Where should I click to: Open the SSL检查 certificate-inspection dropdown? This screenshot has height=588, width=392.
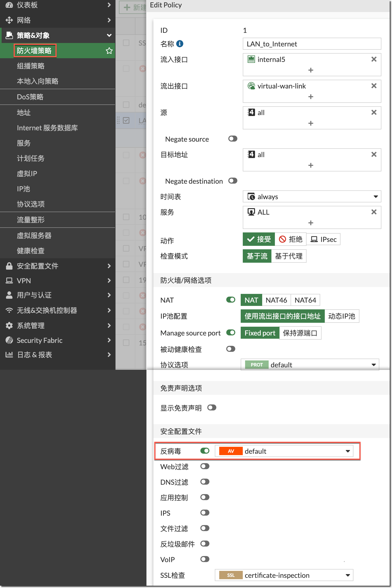(284, 575)
